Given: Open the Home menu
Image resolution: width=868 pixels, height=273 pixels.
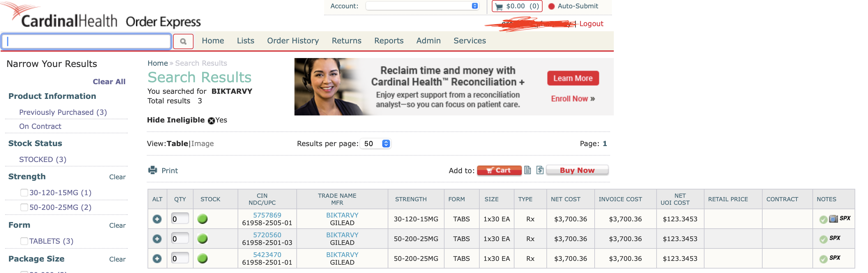Looking at the screenshot, I should coord(213,41).
